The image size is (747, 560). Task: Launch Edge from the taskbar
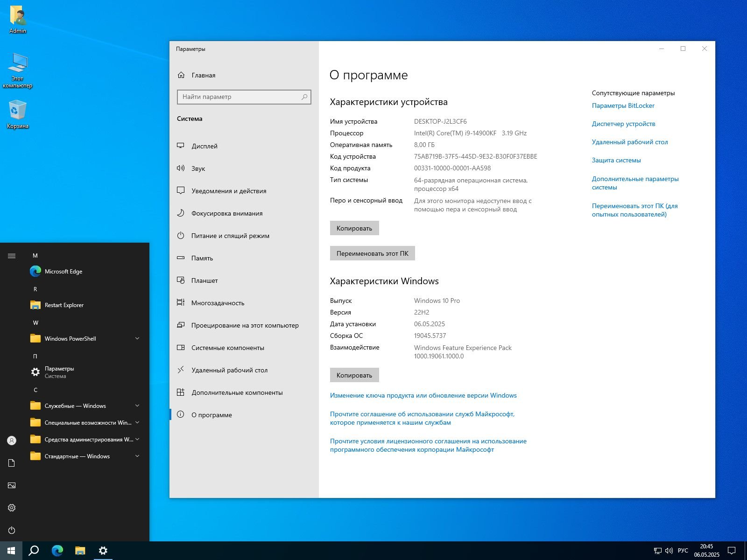click(x=57, y=551)
